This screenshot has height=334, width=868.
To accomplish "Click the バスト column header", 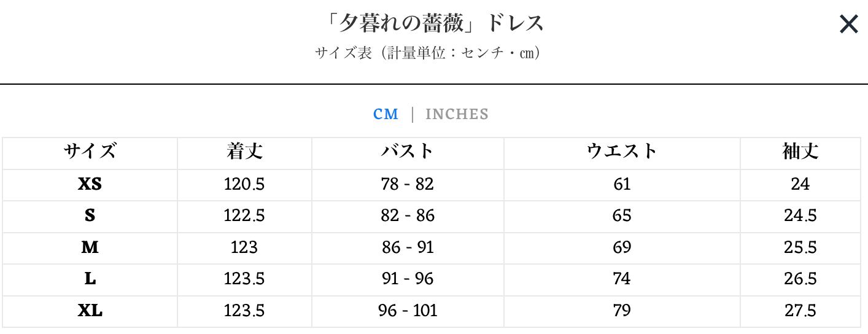I will (x=408, y=152).
